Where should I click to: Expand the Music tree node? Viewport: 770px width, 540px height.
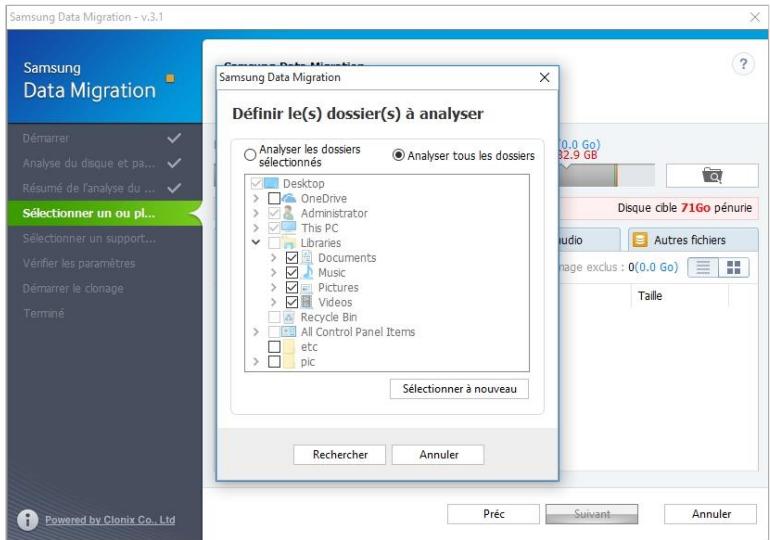click(x=274, y=272)
